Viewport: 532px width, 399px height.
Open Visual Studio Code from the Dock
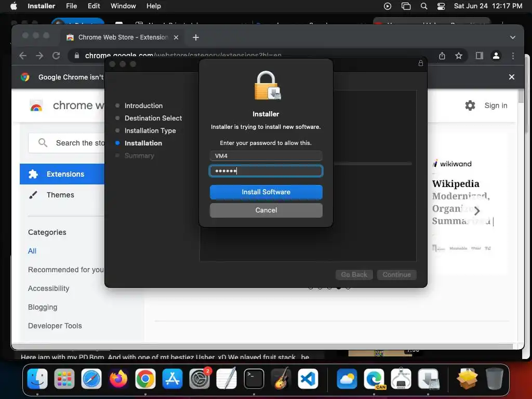click(x=308, y=379)
